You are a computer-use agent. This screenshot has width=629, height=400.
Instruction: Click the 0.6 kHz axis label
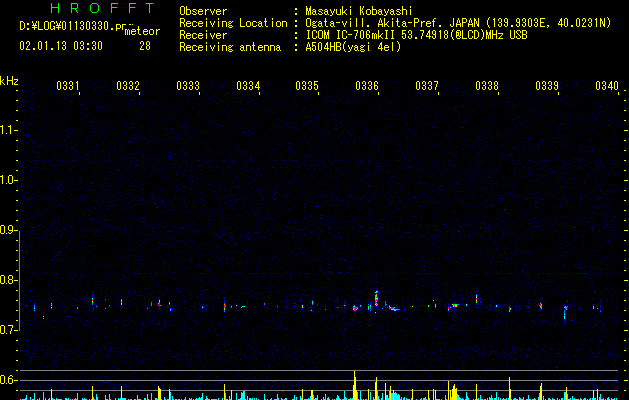point(8,380)
